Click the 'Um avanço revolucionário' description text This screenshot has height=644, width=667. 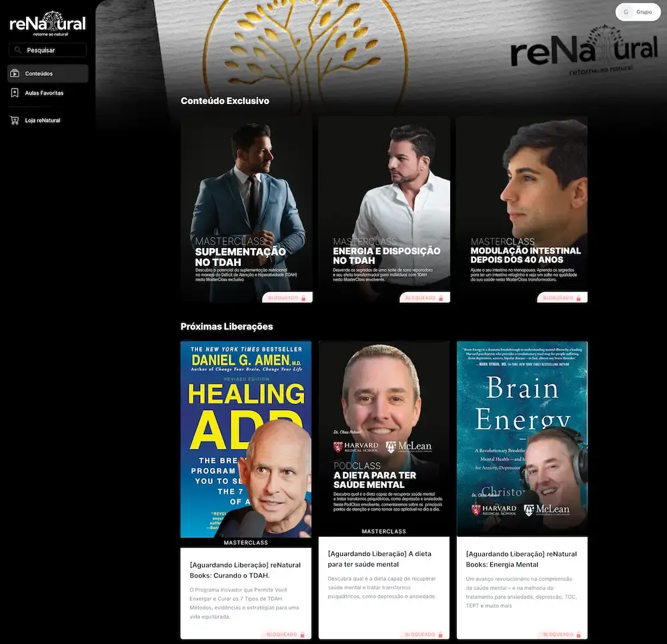521,592
